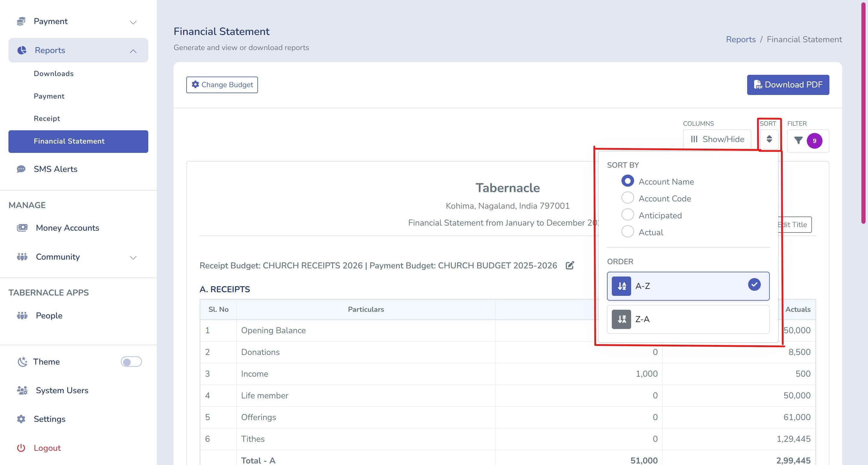
Task: Expand the Payment menu chevron
Action: (x=133, y=22)
